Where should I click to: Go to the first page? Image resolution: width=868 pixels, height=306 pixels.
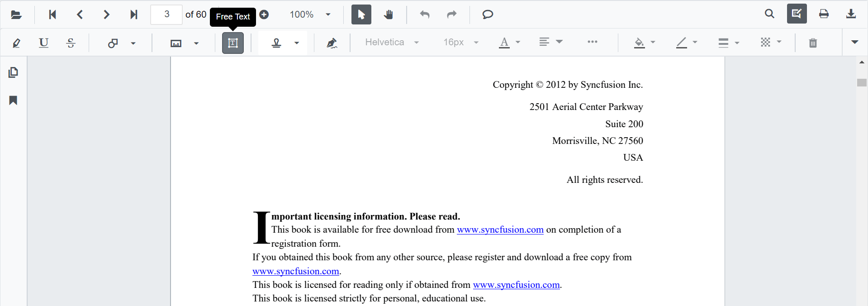(x=52, y=14)
